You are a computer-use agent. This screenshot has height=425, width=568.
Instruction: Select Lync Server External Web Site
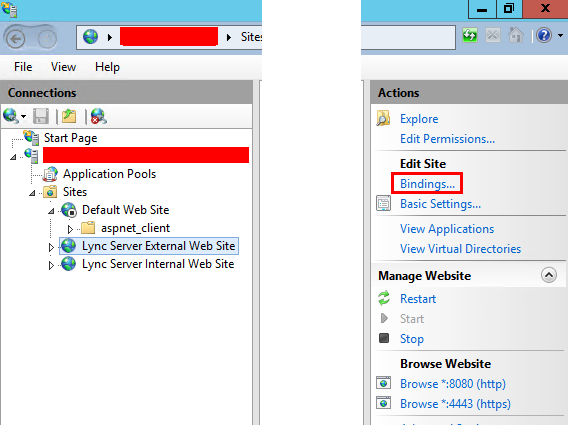point(159,246)
